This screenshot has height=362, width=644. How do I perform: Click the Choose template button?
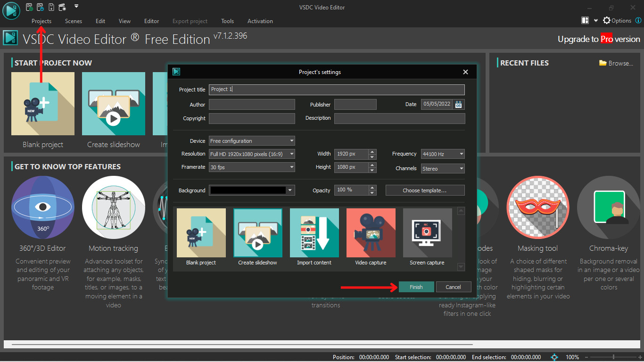click(425, 190)
